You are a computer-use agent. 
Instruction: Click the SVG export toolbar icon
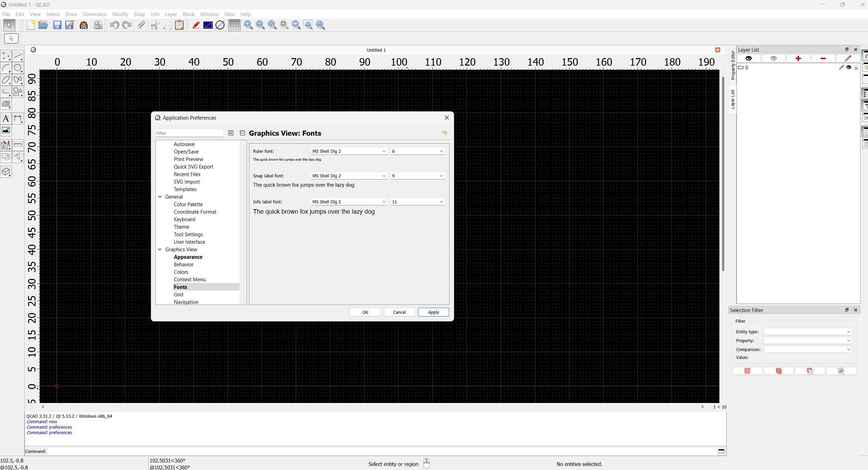pos(84,25)
